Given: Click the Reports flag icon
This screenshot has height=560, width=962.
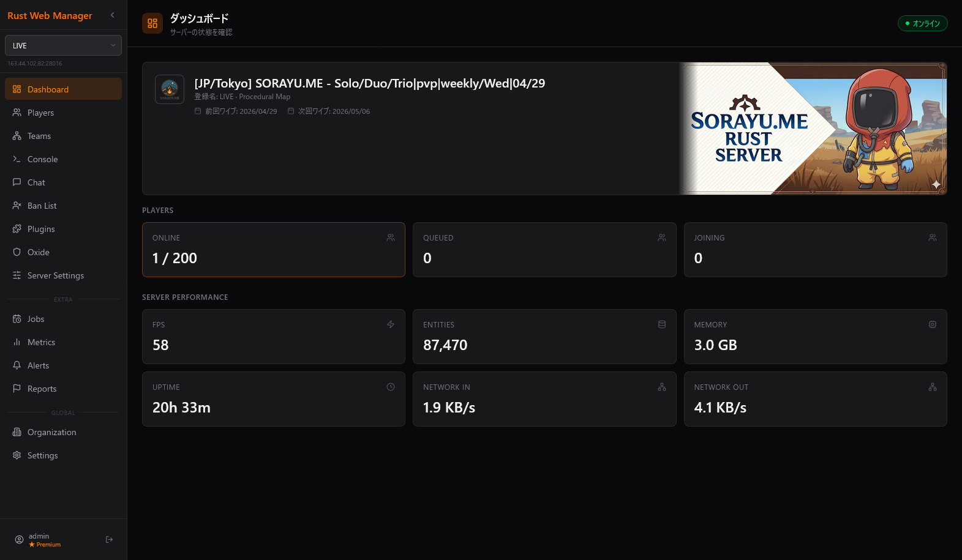Looking at the screenshot, I should pyautogui.click(x=17, y=389).
